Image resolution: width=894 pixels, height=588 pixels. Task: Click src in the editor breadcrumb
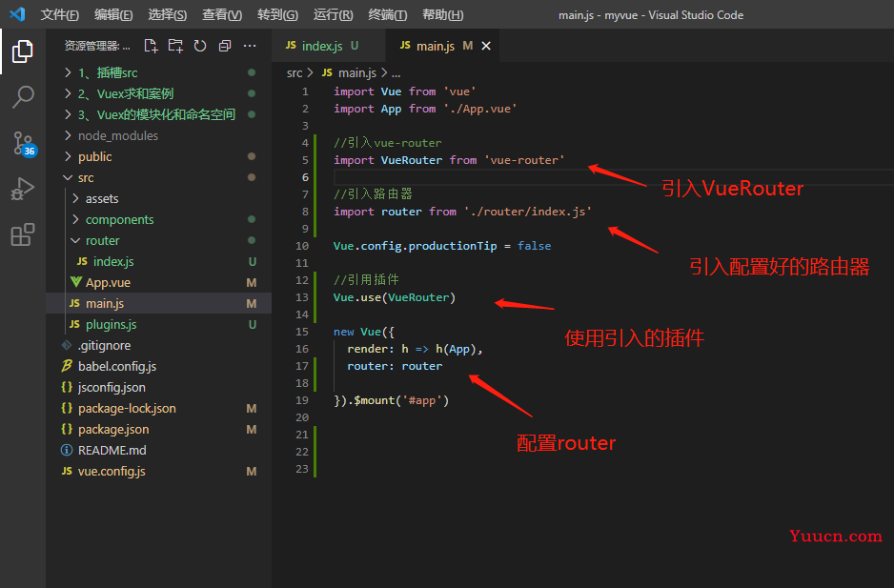295,73
